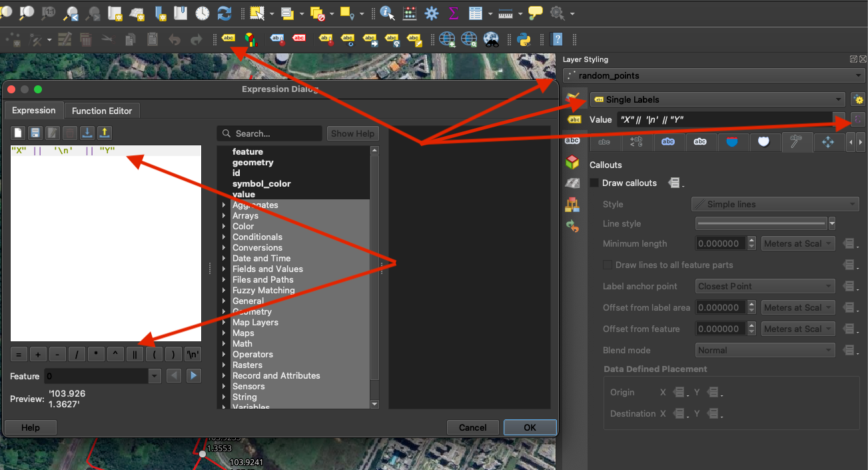
Task: Switch to the Function Editor tab
Action: pos(102,111)
